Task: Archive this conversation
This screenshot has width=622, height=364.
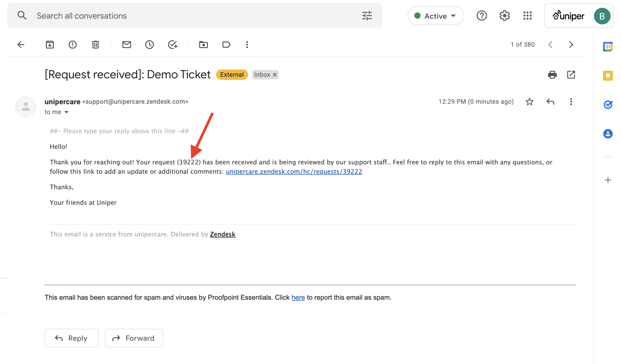Action: (x=50, y=45)
